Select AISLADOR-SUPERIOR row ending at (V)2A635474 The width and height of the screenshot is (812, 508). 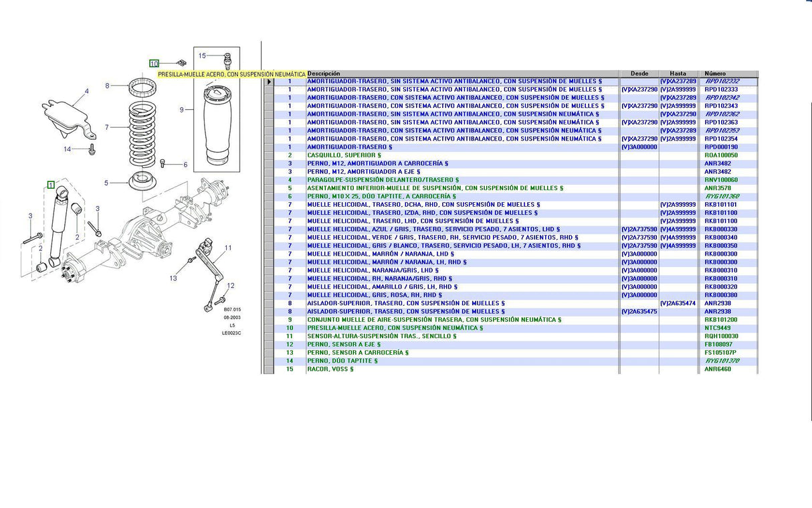pyautogui.click(x=511, y=303)
